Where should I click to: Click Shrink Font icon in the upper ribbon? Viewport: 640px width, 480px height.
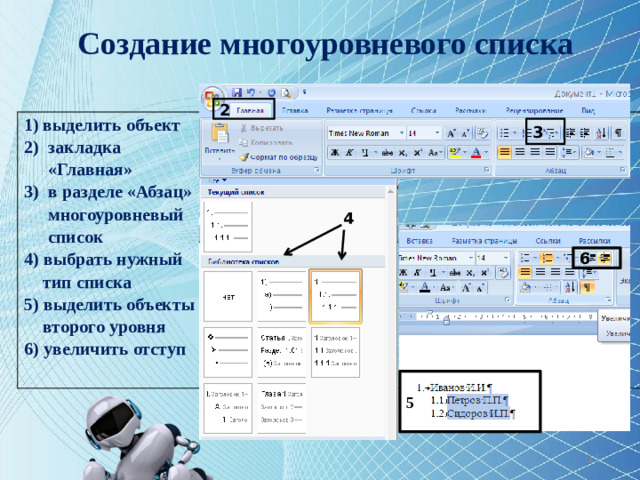pyautogui.click(x=465, y=133)
